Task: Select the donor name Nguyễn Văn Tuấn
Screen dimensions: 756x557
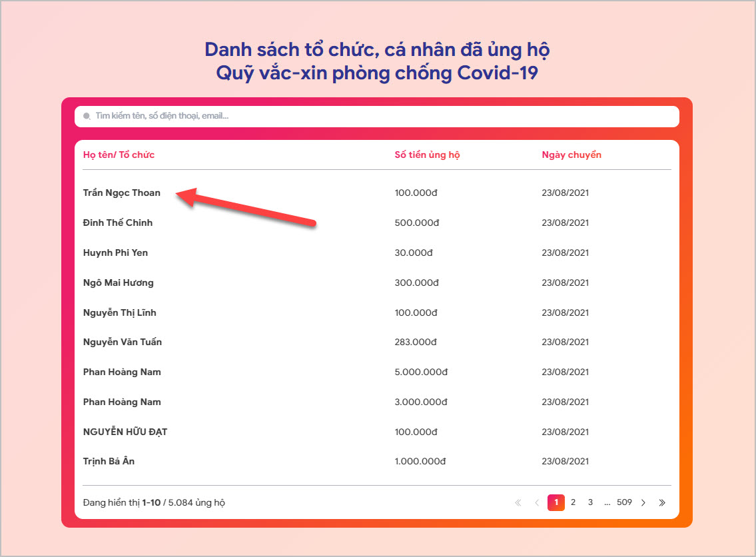Action: (x=123, y=342)
